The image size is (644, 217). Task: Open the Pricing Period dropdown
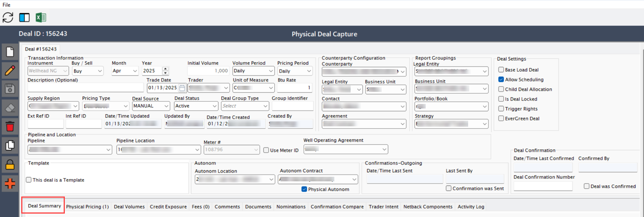click(295, 71)
